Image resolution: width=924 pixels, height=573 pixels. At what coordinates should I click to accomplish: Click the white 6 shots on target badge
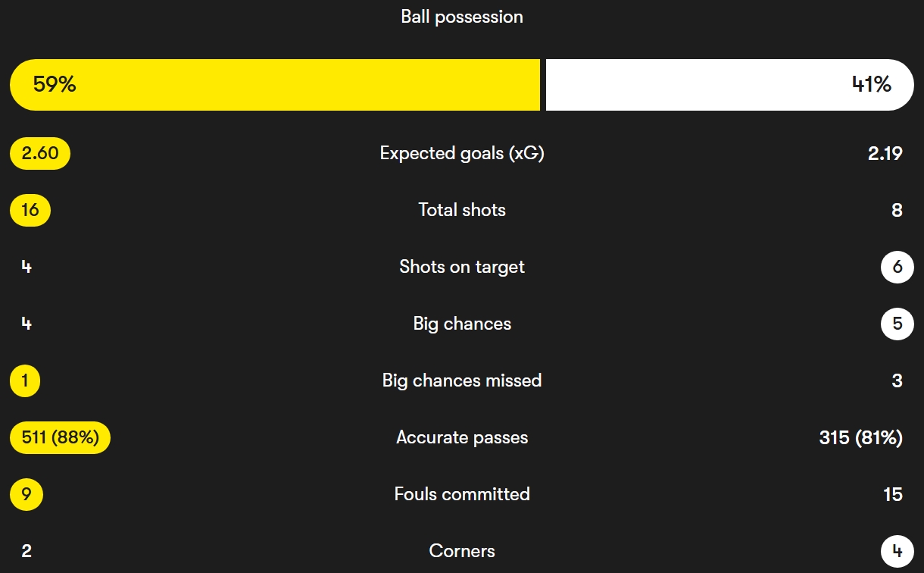tap(897, 267)
